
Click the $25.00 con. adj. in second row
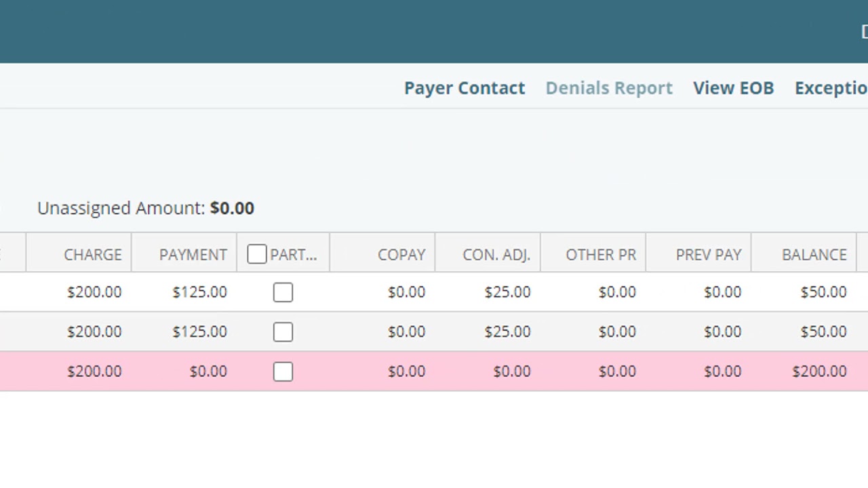(x=507, y=332)
